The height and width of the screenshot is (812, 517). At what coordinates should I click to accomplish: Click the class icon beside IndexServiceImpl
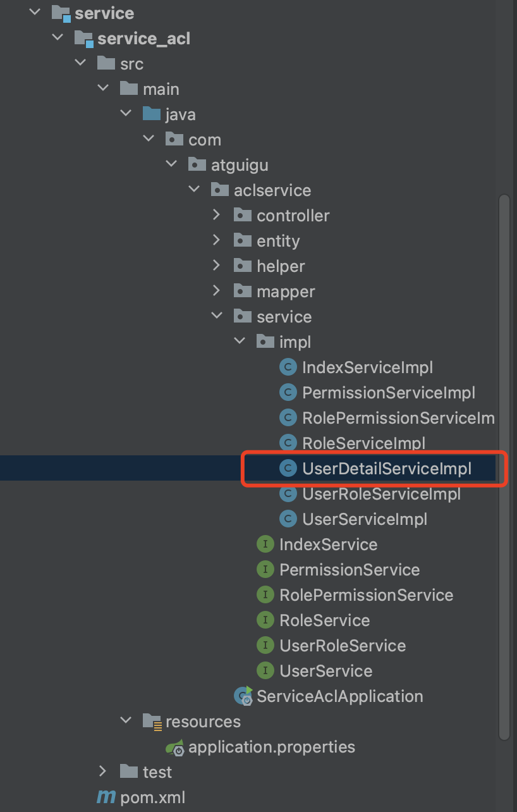(x=288, y=367)
